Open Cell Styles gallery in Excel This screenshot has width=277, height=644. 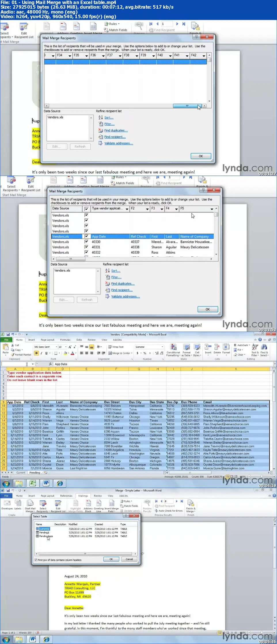[x=197, y=350]
